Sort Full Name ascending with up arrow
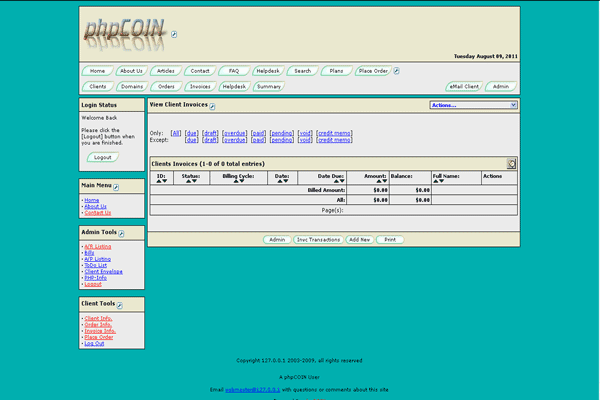 pos(435,181)
